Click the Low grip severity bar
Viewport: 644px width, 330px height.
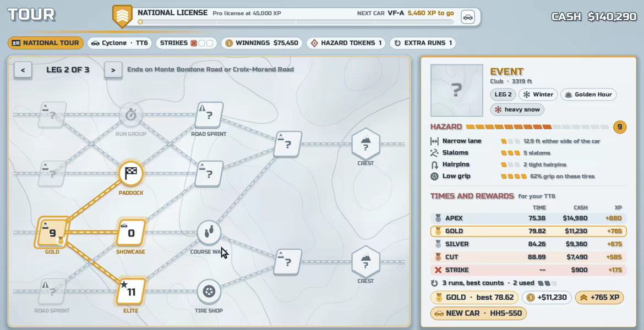coord(514,177)
